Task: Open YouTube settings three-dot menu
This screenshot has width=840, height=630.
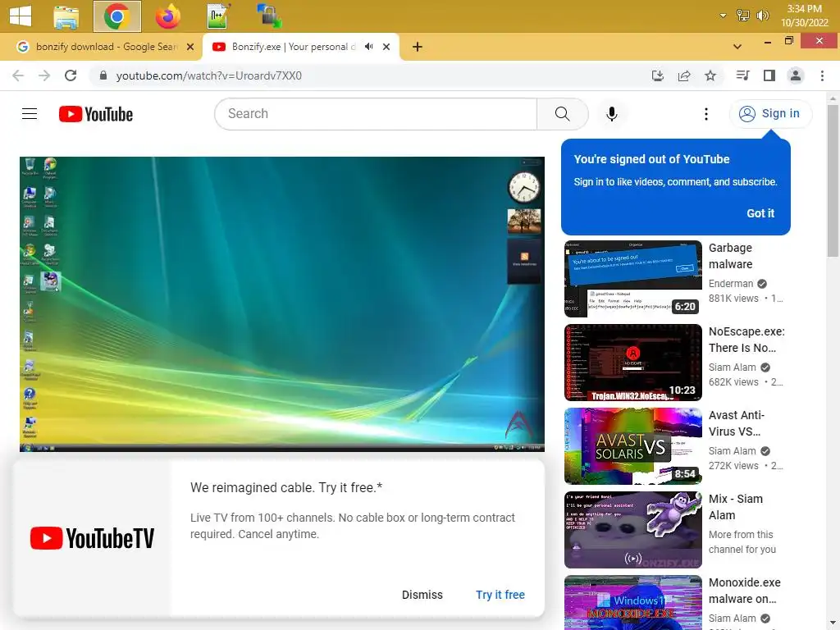Action: coord(706,113)
